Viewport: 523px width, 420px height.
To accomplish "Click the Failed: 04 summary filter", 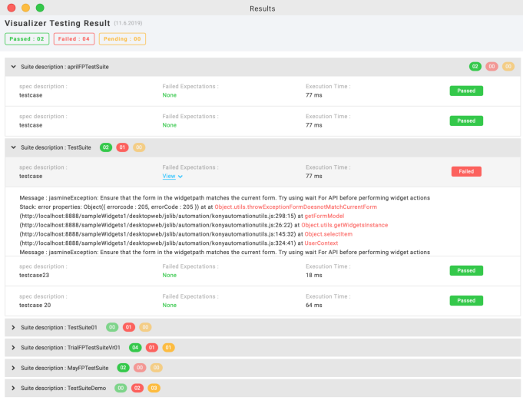I will [x=75, y=38].
